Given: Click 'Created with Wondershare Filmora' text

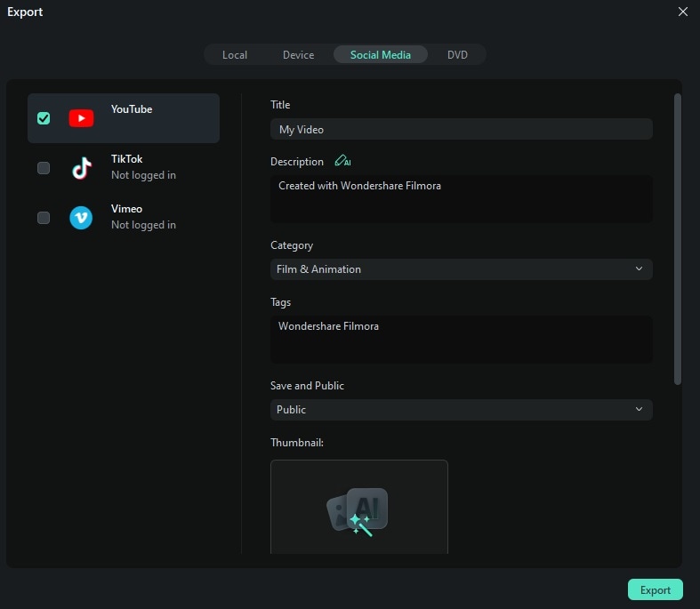Looking at the screenshot, I should [360, 186].
